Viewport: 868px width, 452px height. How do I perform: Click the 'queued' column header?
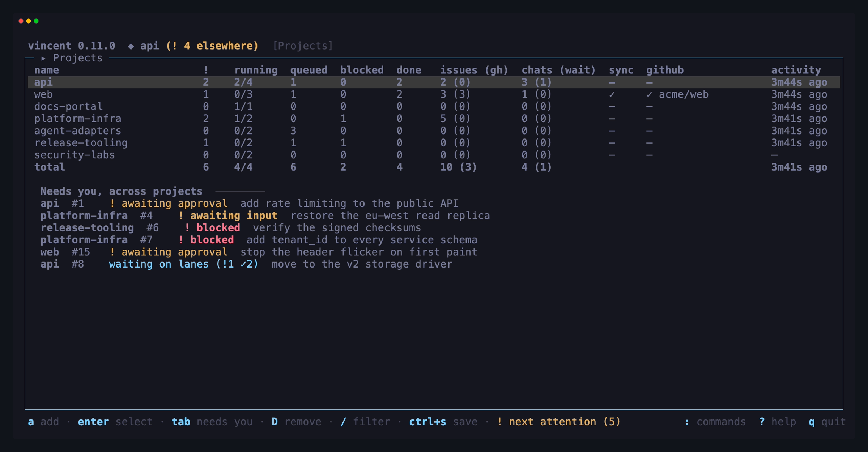309,70
